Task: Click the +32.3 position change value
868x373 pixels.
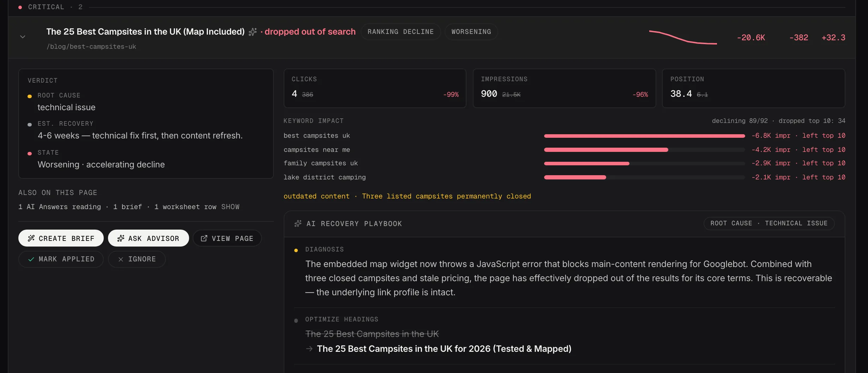Action: pos(833,37)
